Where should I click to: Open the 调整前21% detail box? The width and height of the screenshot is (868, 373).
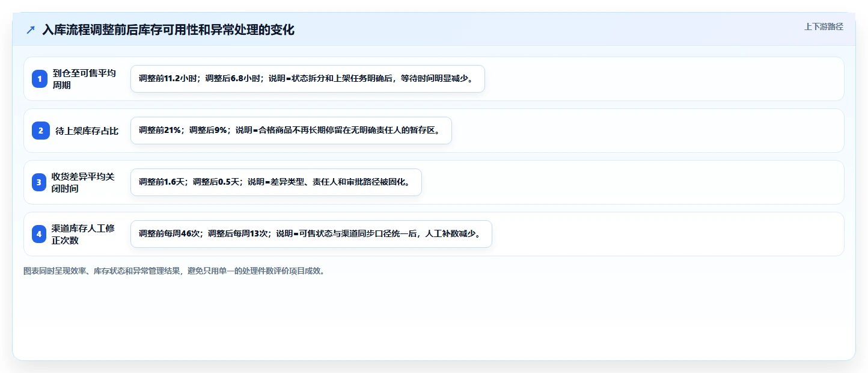(291, 131)
